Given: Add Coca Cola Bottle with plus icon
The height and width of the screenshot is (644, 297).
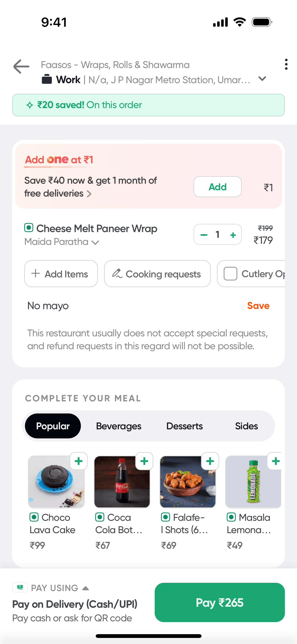Looking at the screenshot, I should click(144, 461).
